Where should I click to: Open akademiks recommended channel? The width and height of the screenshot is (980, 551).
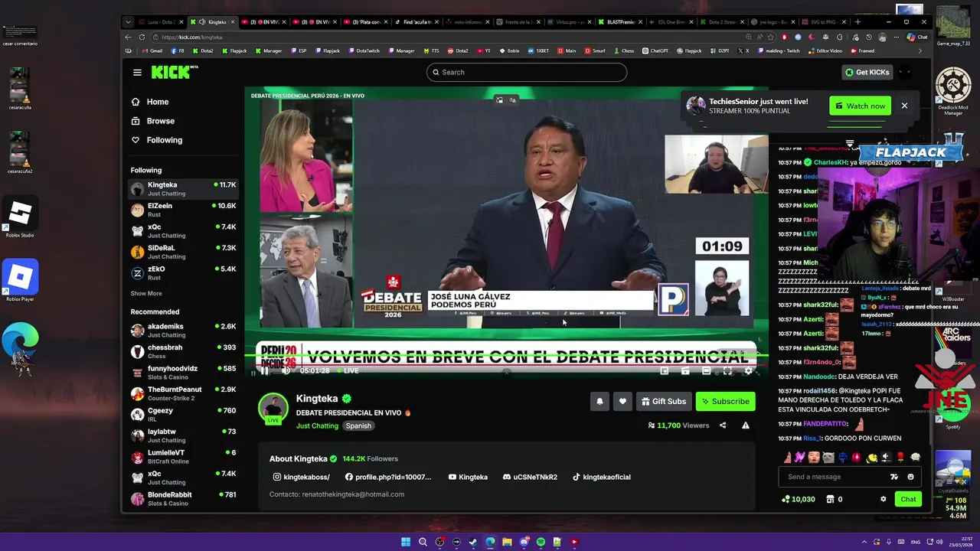[x=184, y=331]
